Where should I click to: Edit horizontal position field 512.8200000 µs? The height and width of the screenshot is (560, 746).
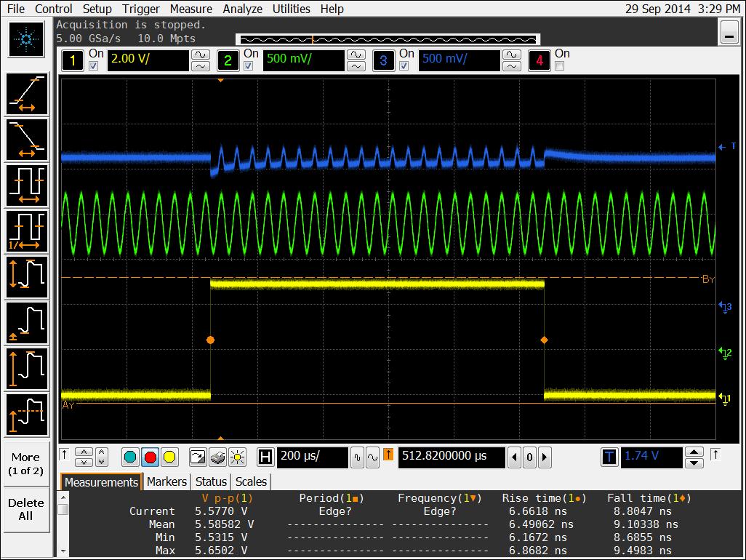coord(452,457)
